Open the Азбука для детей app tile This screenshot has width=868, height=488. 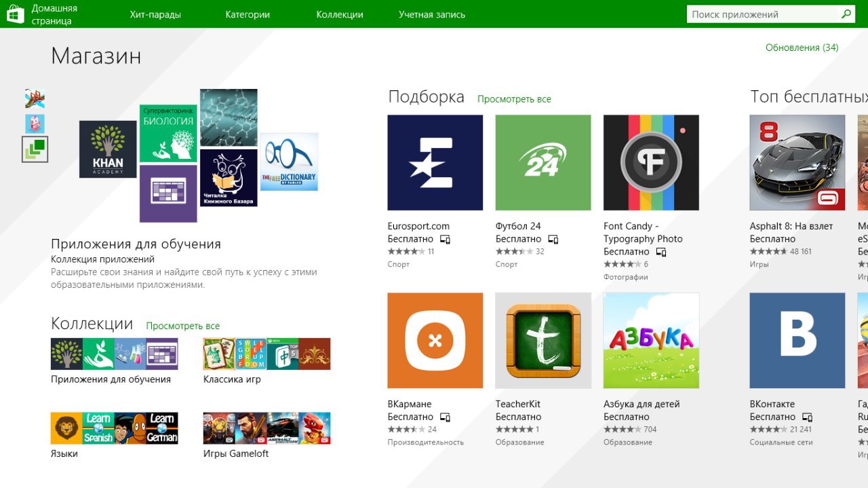point(651,340)
